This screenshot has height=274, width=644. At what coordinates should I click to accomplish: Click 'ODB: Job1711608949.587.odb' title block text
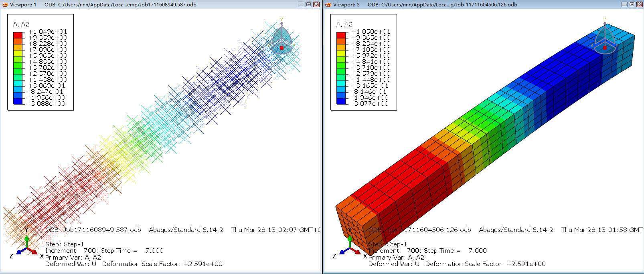pos(93,230)
